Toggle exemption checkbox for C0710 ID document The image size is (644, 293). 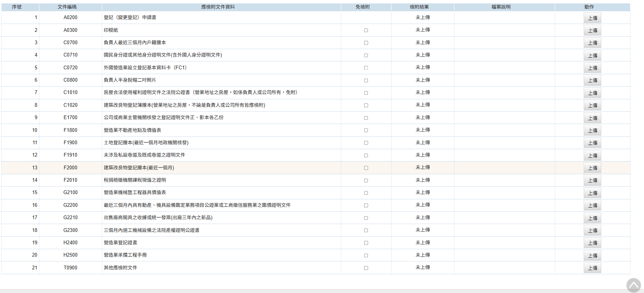366,55
